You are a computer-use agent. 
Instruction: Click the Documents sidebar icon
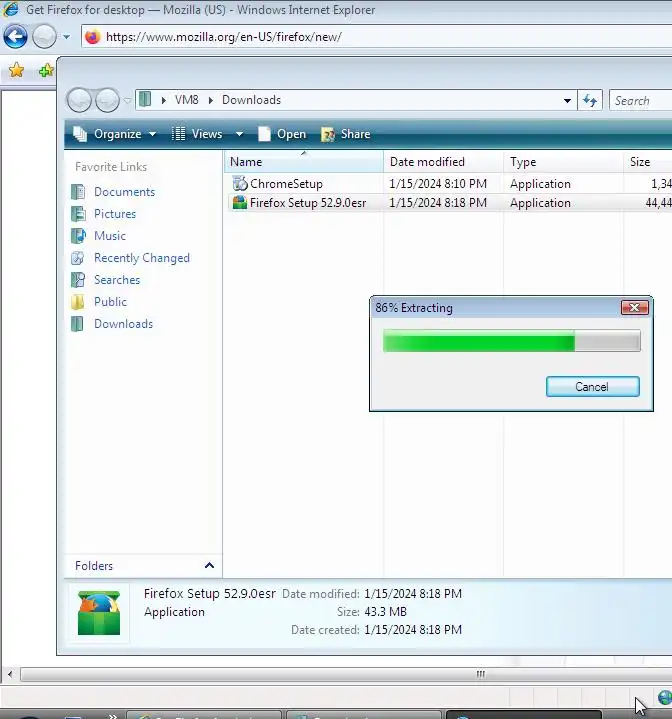(x=78, y=192)
